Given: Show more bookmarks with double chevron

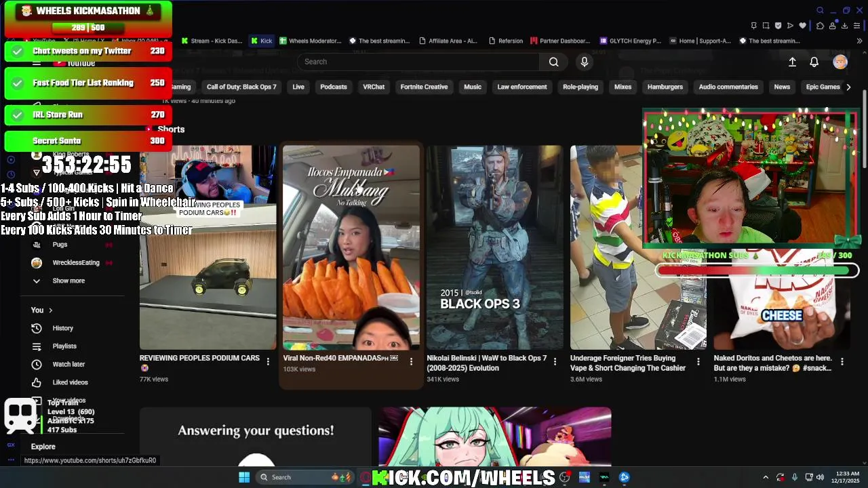Looking at the screenshot, I should pos(859,41).
